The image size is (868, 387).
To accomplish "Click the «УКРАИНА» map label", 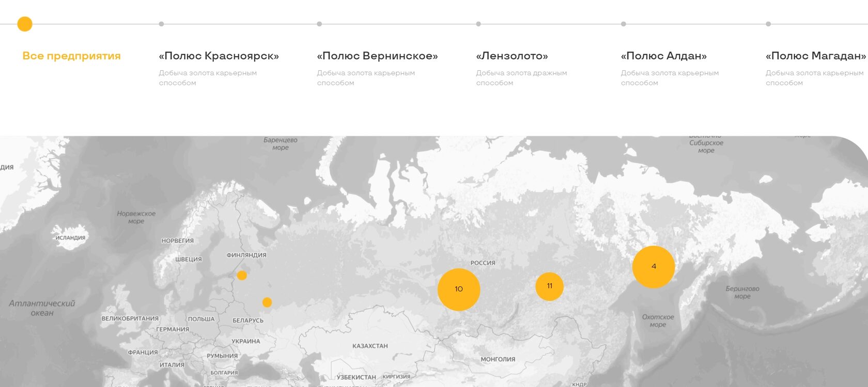I will tap(246, 342).
